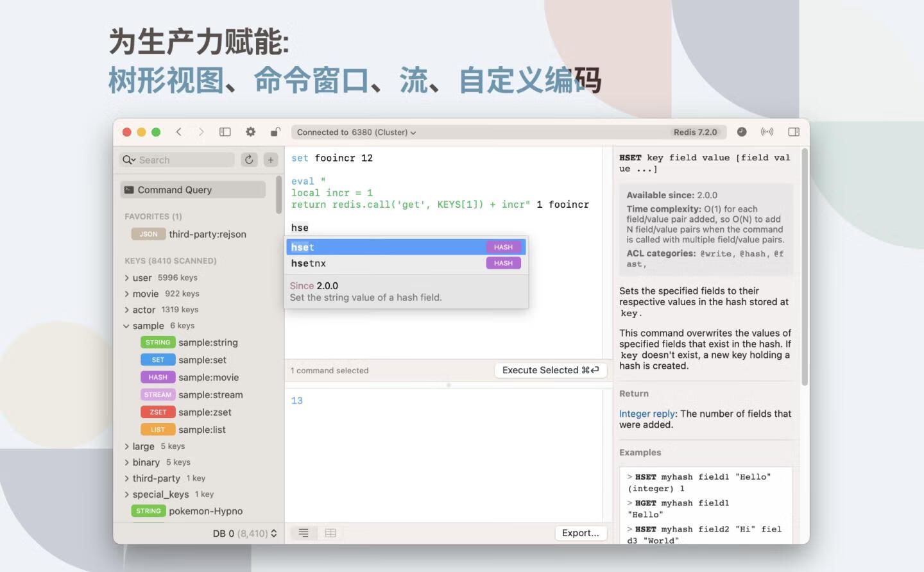This screenshot has height=572, width=924.
Task: Toggle the left sidebar panel
Action: click(225, 132)
